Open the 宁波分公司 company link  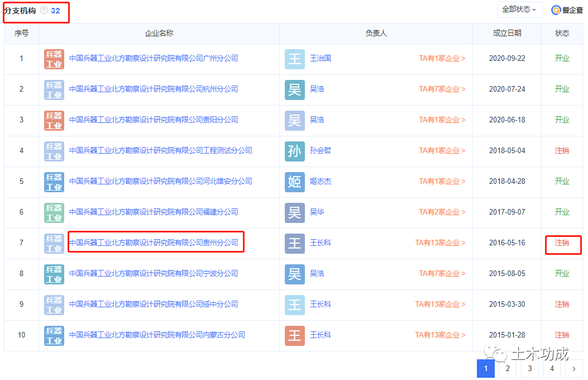(154, 273)
